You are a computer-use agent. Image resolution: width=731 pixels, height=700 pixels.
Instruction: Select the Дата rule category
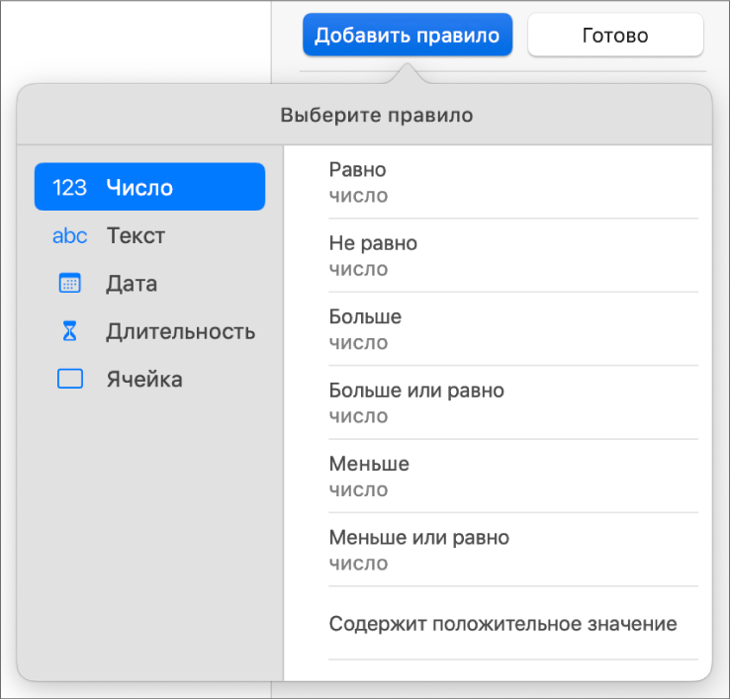click(149, 284)
